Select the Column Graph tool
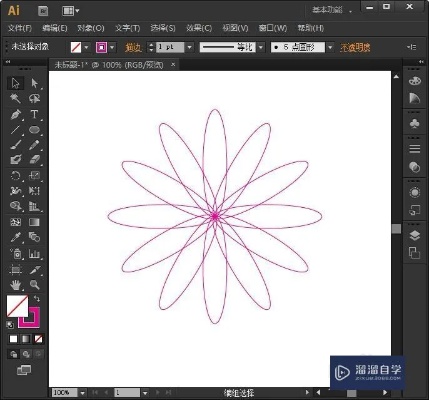Image resolution: width=429 pixels, height=400 pixels. tap(34, 254)
